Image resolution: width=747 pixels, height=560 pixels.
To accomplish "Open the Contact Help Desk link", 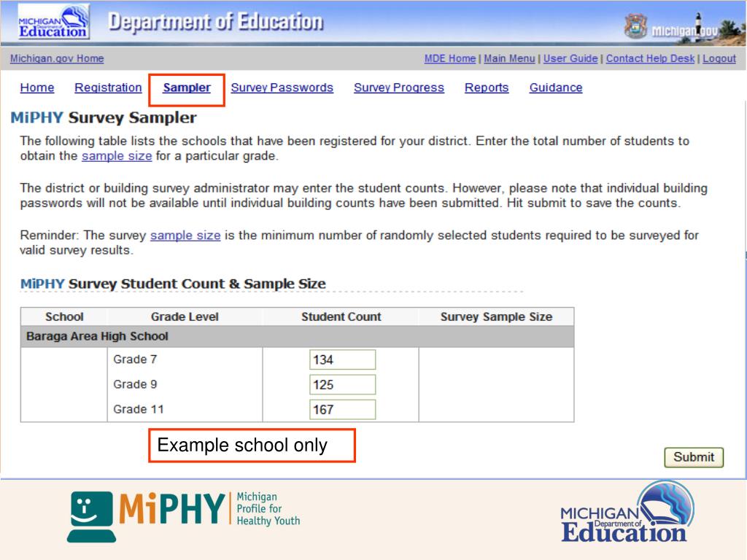I will coord(649,58).
